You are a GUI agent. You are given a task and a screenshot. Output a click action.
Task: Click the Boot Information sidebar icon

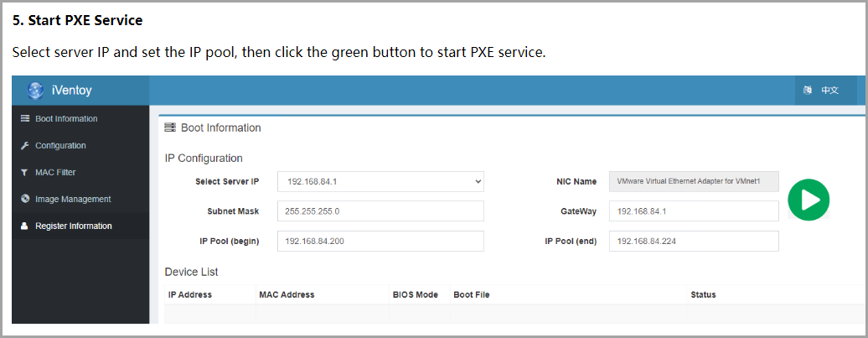[x=25, y=118]
